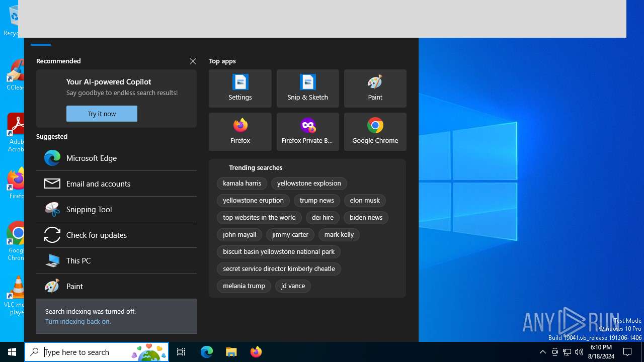
Task: Open the network tray icon
Action: 567,352
